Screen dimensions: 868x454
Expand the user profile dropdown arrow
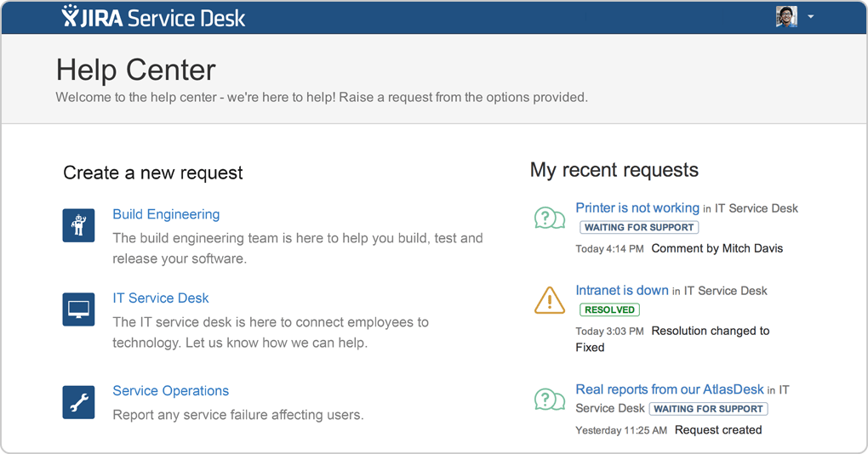click(x=810, y=17)
